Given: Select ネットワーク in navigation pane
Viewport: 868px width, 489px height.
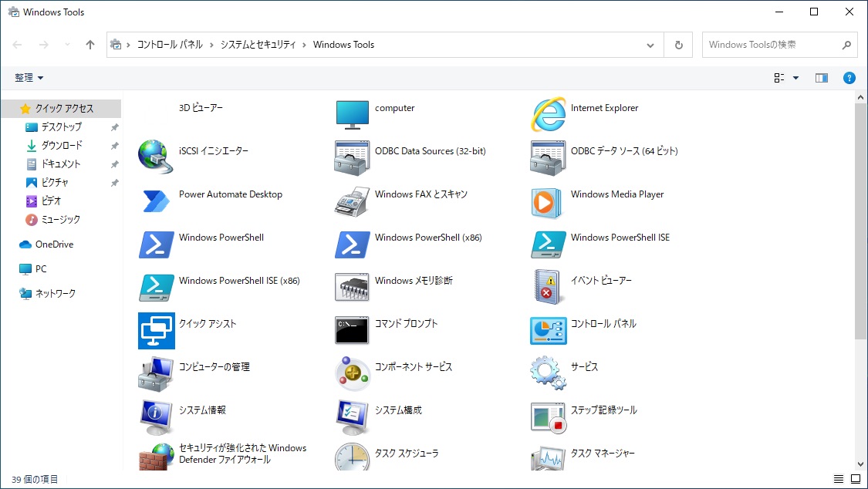Looking at the screenshot, I should 56,293.
